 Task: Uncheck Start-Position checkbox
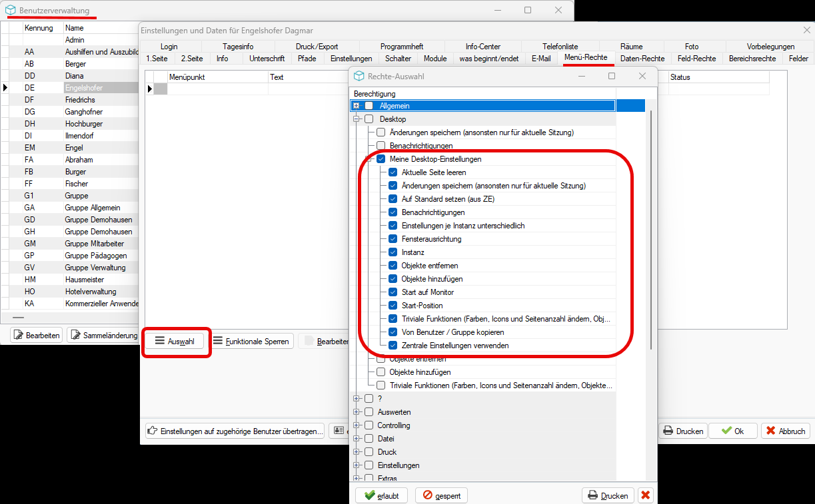393,306
